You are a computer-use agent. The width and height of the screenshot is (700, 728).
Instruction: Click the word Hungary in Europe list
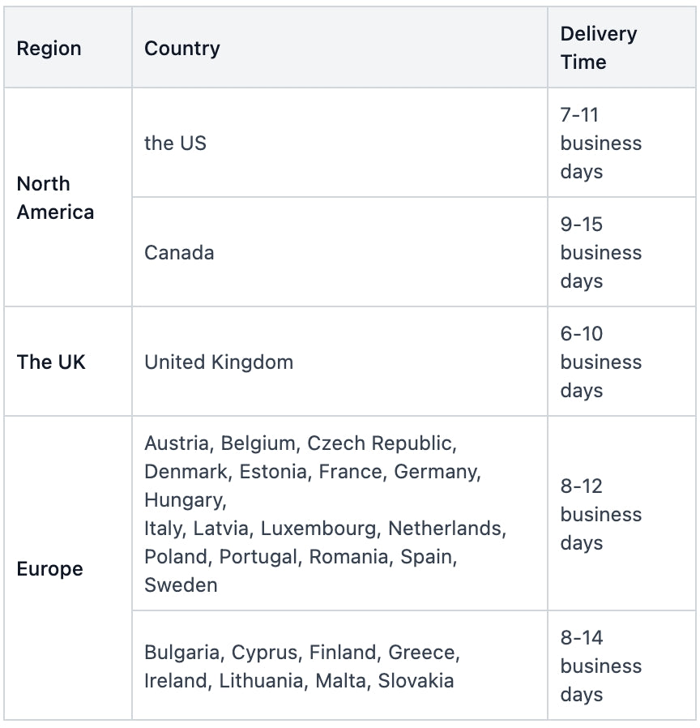point(183,500)
